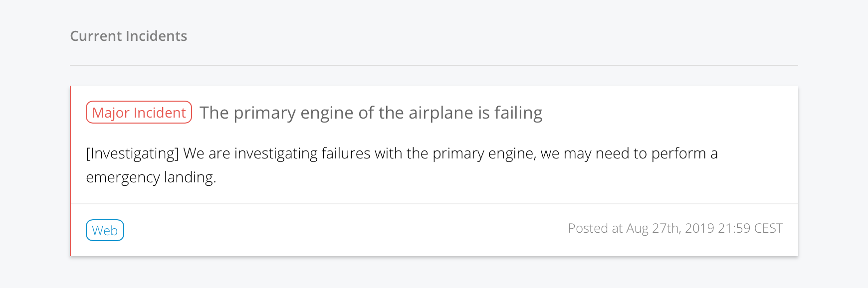Click the separator line above the Web tag

(434, 204)
